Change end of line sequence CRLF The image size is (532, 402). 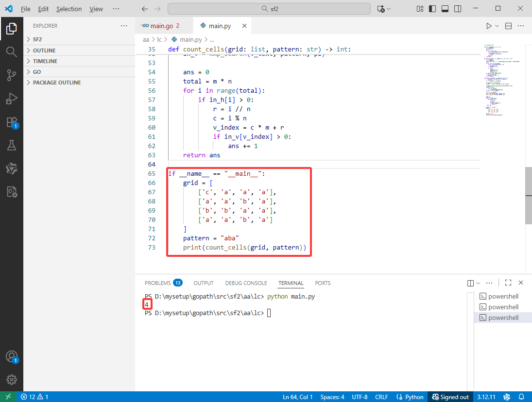click(x=381, y=397)
